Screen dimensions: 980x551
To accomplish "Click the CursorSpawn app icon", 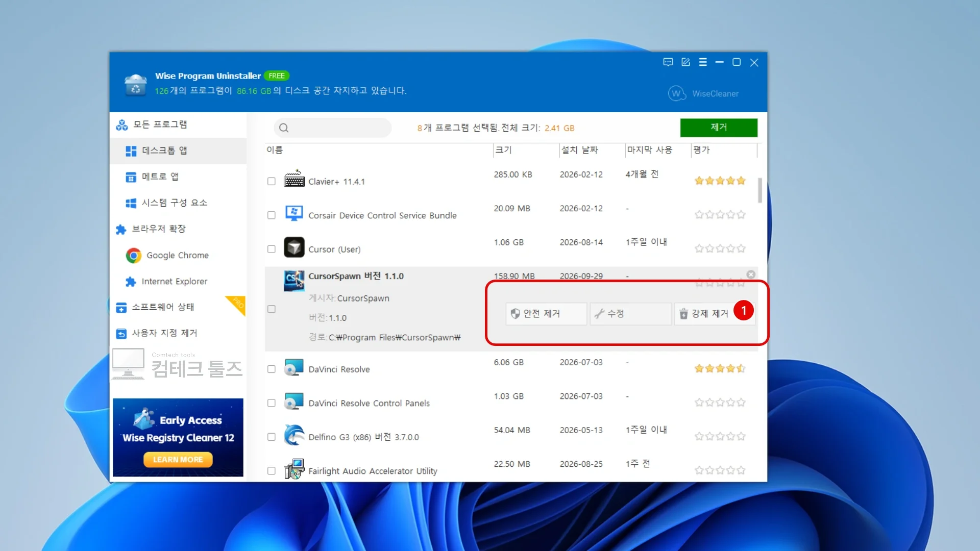I will [294, 281].
